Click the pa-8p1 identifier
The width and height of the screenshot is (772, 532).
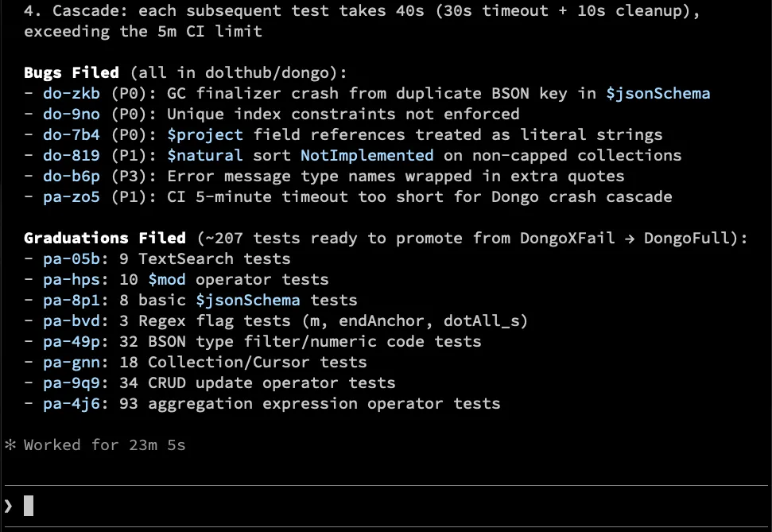pos(72,301)
